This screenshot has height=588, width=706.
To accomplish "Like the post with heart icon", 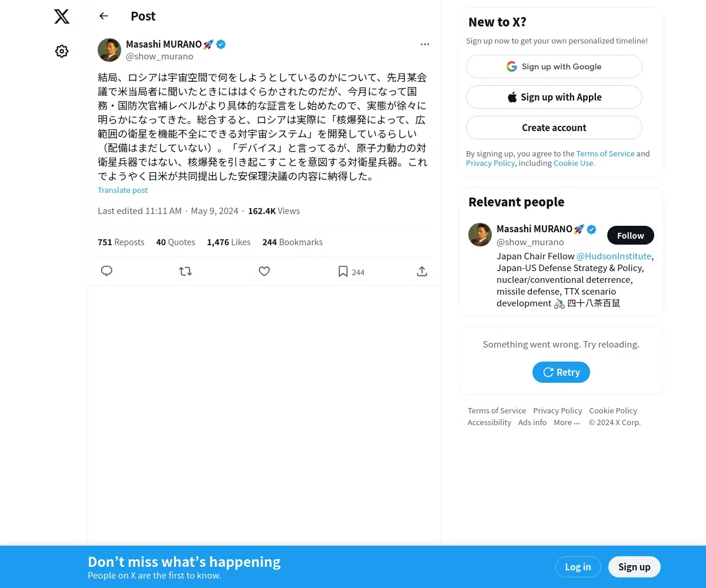I will click(264, 271).
